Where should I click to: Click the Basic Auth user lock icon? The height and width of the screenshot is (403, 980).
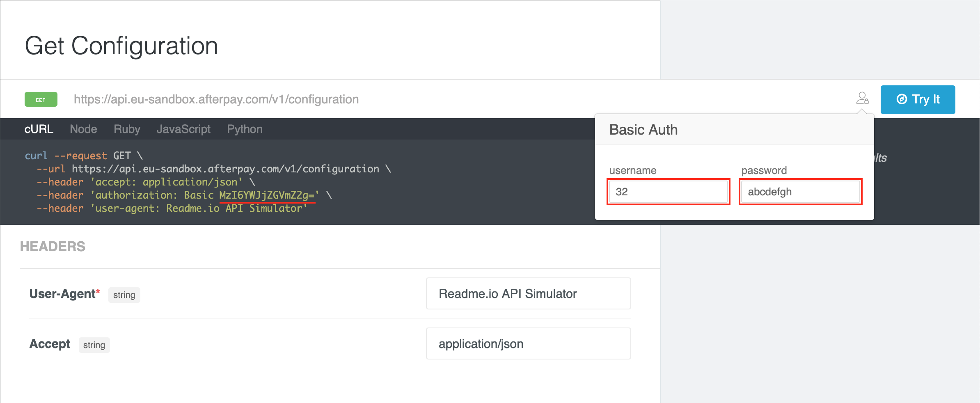[862, 98]
